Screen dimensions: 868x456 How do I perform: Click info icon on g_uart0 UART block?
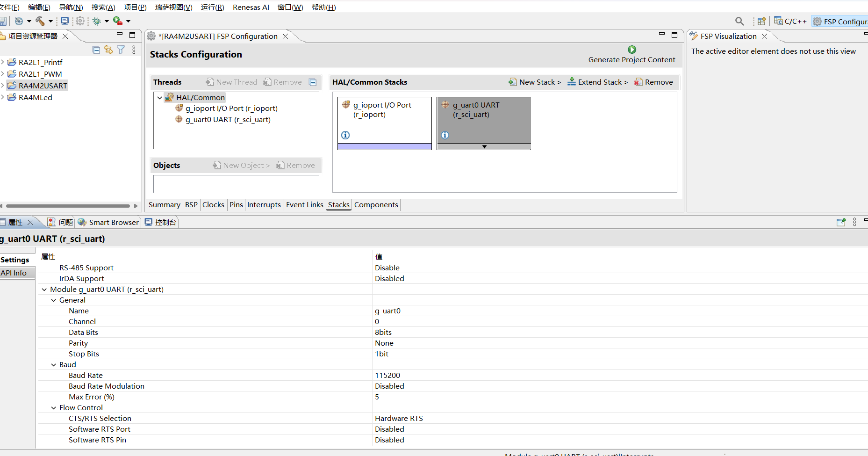click(x=445, y=135)
